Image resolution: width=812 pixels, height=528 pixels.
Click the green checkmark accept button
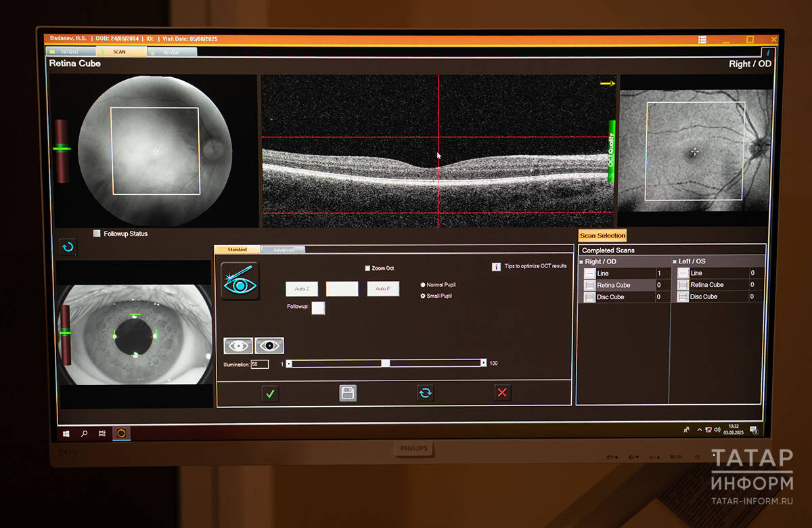[270, 393]
